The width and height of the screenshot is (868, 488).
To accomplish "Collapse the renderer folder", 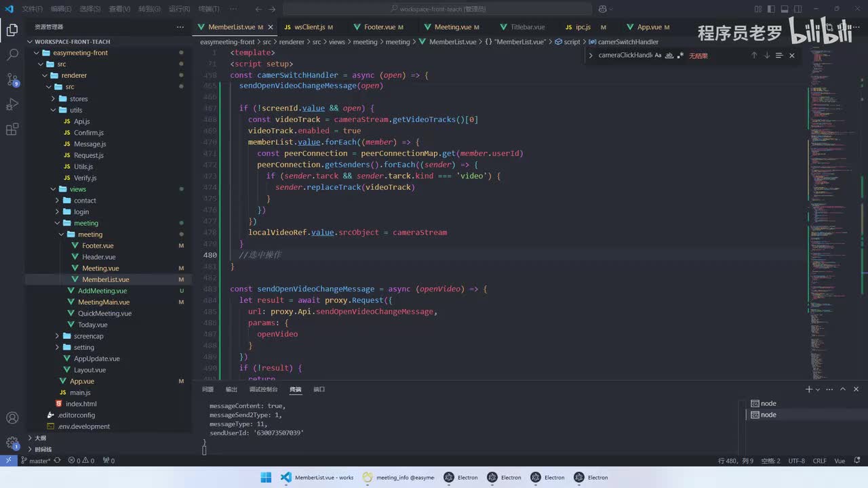I will [x=74, y=75].
